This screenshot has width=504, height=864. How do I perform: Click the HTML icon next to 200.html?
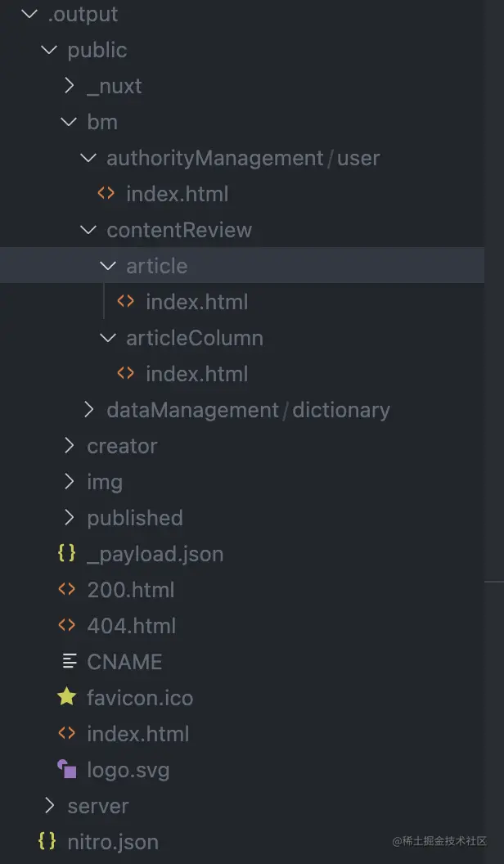tap(66, 589)
